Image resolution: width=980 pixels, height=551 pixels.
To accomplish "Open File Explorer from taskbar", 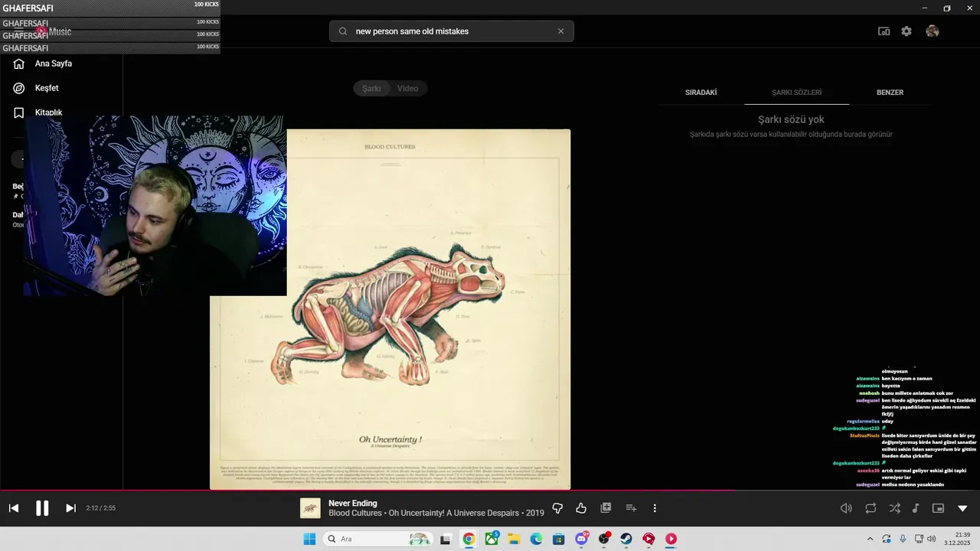I will pos(514,539).
